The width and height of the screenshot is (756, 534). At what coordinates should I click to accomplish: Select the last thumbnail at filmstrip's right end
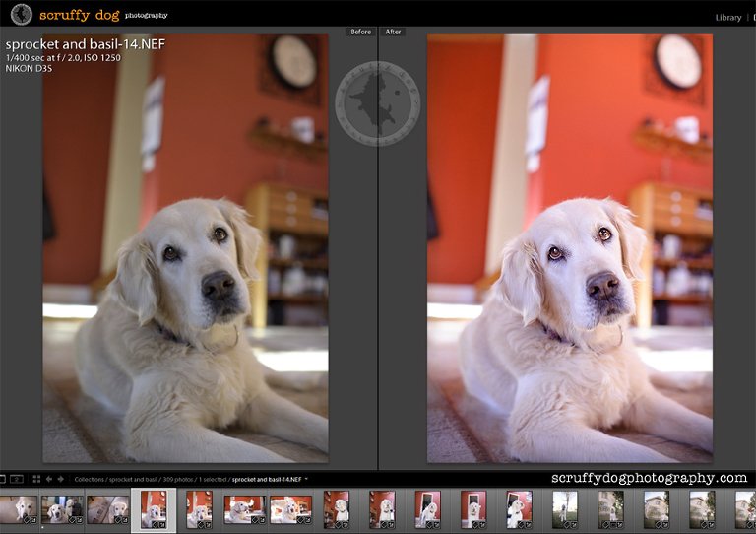(x=745, y=509)
